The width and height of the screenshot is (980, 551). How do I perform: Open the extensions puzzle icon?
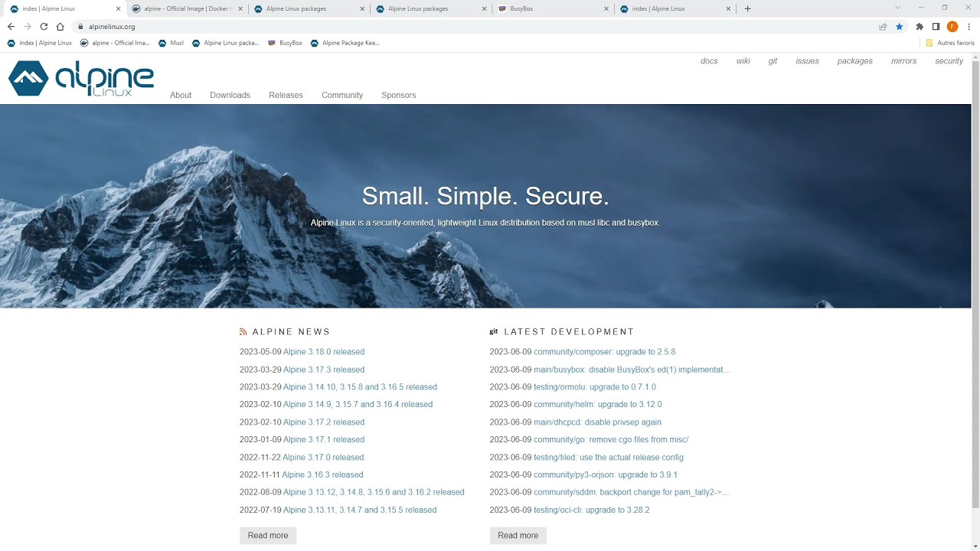(920, 26)
